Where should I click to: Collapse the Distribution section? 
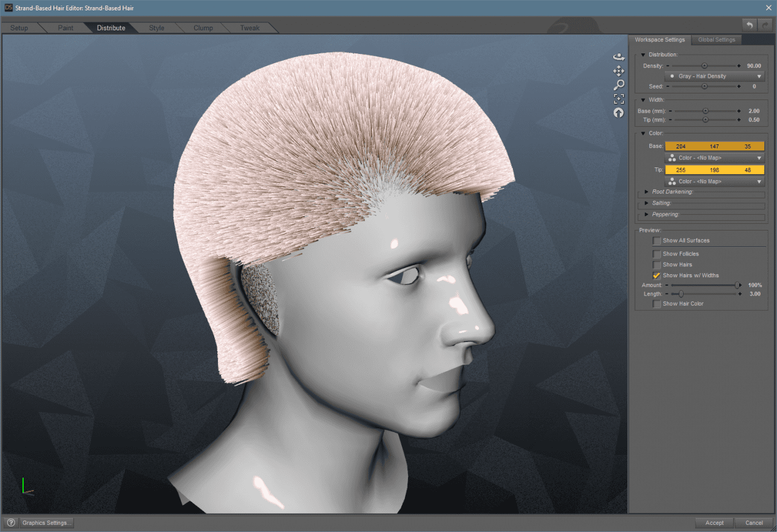[x=643, y=53]
